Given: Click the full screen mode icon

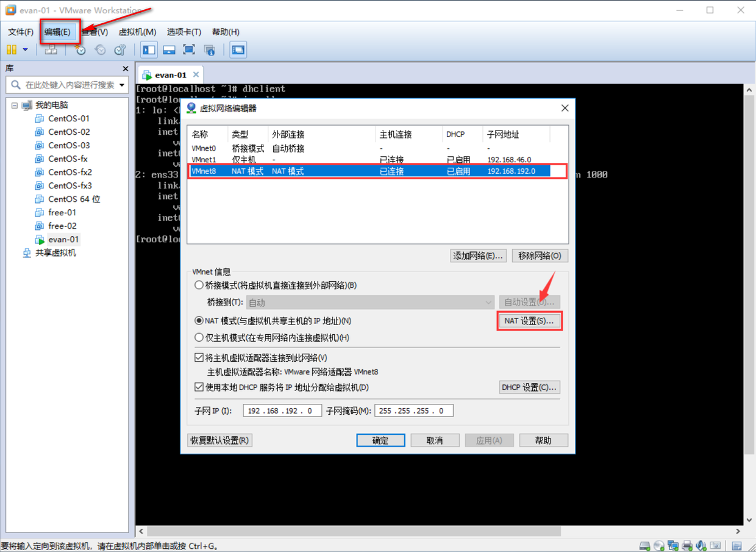Looking at the screenshot, I should click(189, 50).
